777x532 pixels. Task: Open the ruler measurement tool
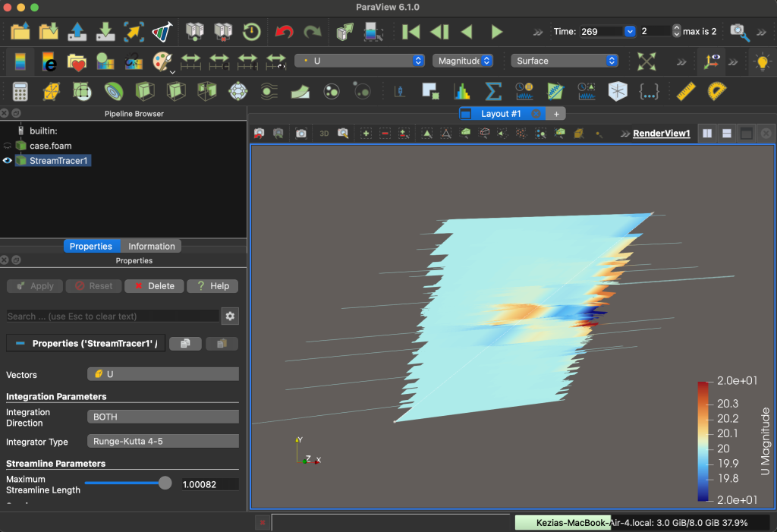click(x=686, y=91)
